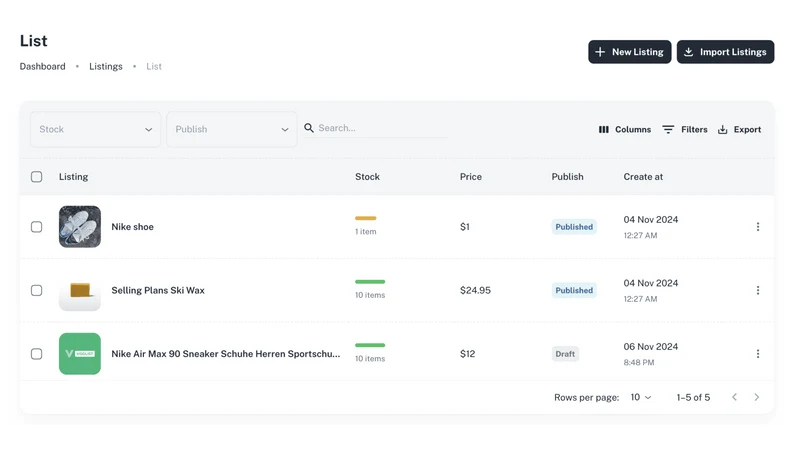Sort by Create at column header
Screen dimensions: 800x450
[x=643, y=177]
